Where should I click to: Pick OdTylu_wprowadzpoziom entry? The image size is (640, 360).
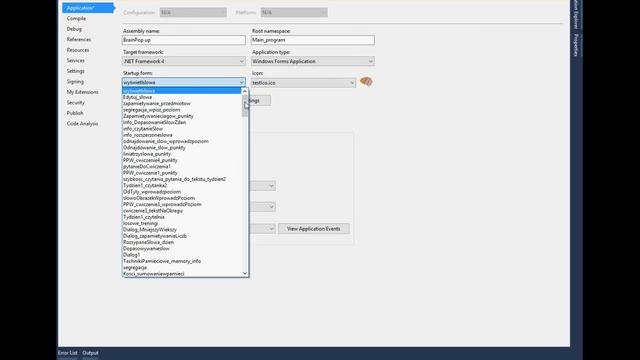click(x=182, y=191)
